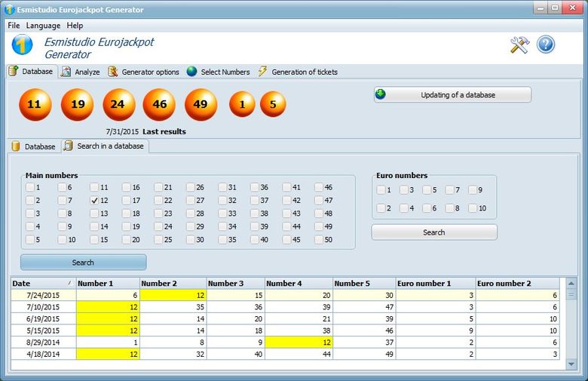Screen dimensions: 588x381
Task: Check main number 46 checkbox
Action: pyautogui.click(x=319, y=187)
